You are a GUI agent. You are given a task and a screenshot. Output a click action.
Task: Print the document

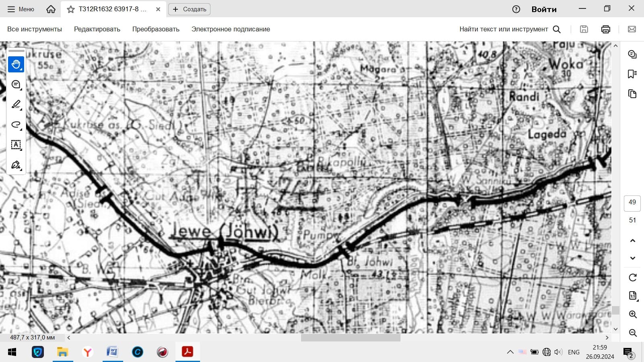[605, 29]
